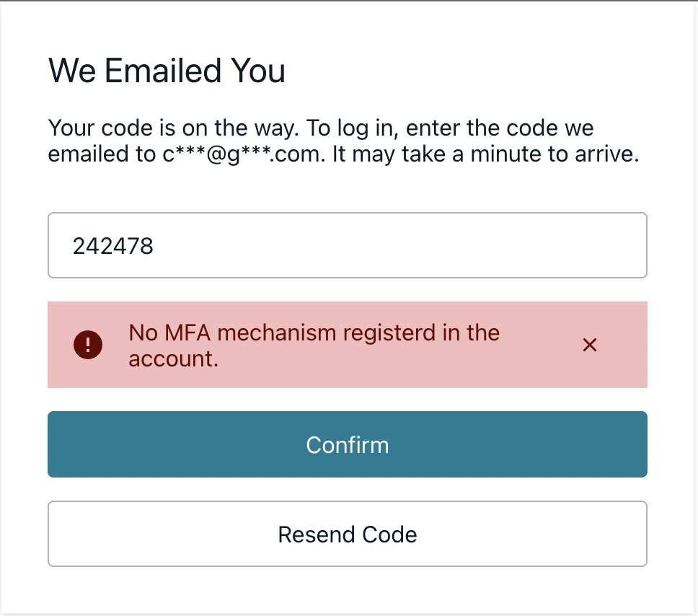Select the code input field containing 242478

348,245
